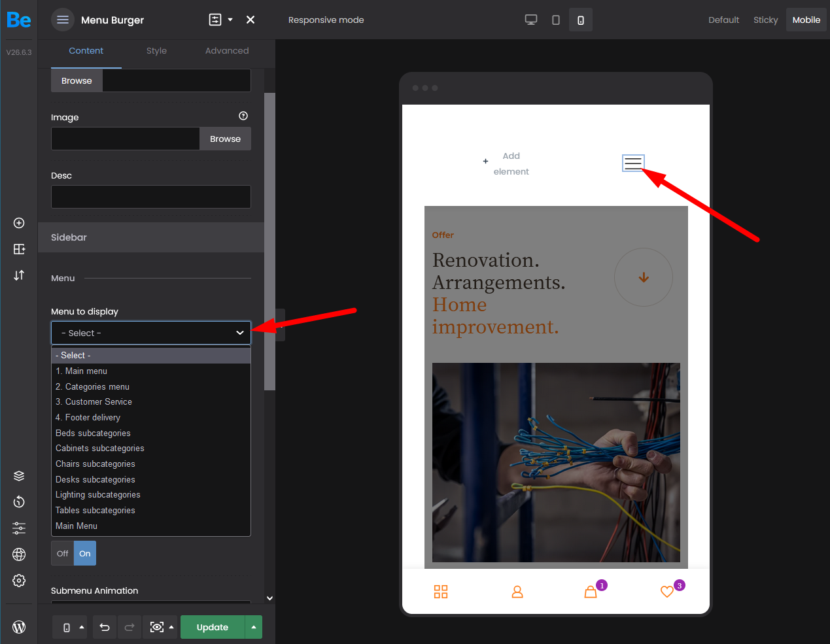Choose '3. Customer Service' option
The width and height of the screenshot is (830, 644).
(x=151, y=401)
